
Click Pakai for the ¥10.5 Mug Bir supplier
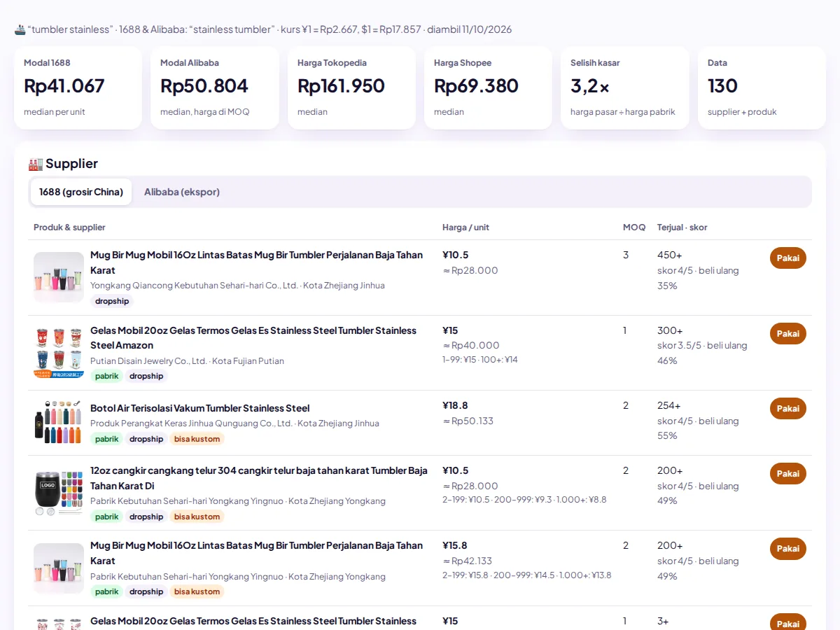coord(787,258)
